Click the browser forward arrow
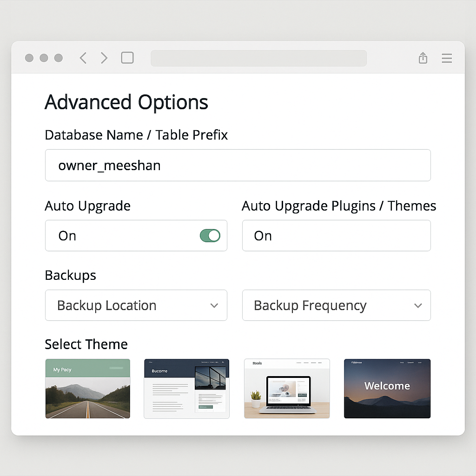The height and width of the screenshot is (476, 476). click(x=104, y=58)
